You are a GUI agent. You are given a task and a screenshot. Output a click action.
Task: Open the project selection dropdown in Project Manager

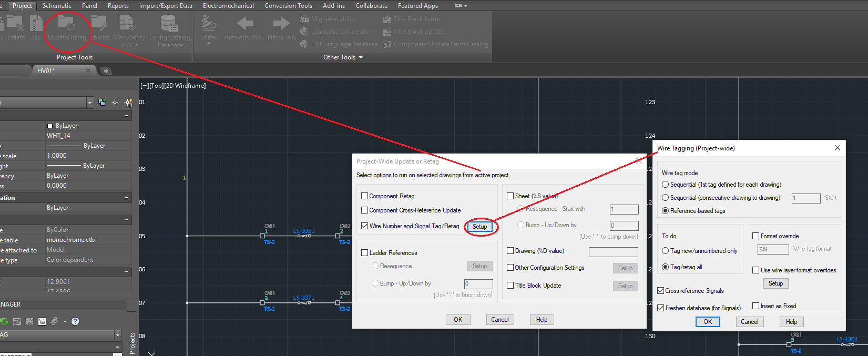click(x=118, y=335)
